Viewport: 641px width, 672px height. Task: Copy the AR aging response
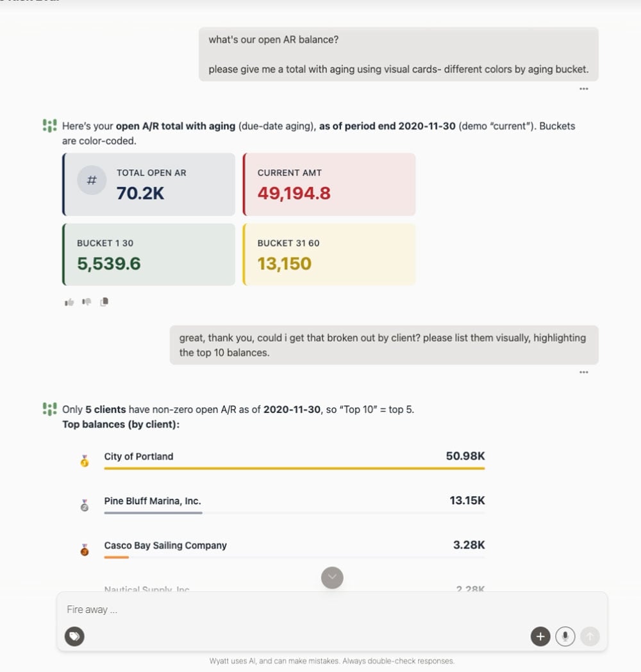point(104,302)
